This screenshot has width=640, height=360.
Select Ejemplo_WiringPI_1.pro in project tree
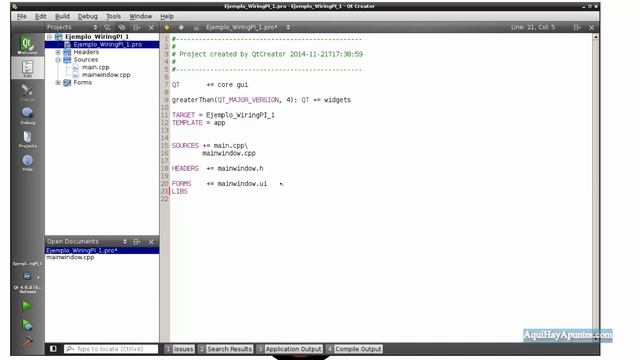click(x=107, y=44)
